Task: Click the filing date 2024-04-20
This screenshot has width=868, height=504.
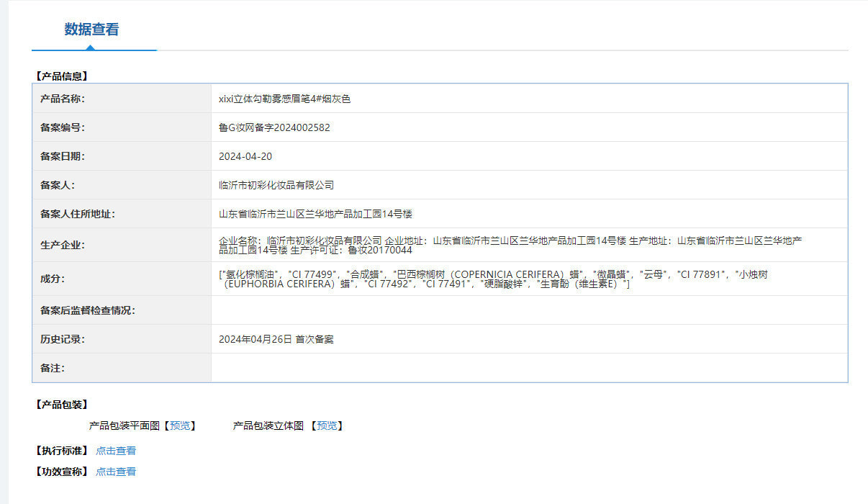Action: click(x=245, y=156)
